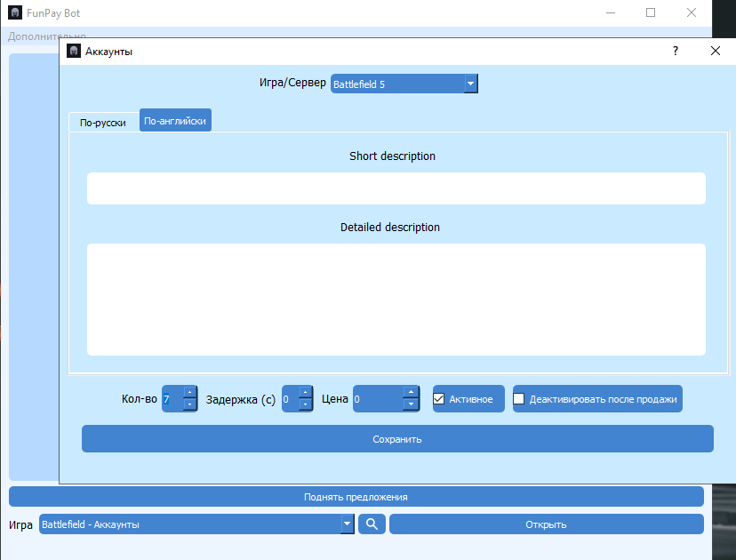Close the FunPay Bot main window
Screen dimensions: 736x560
[x=691, y=12]
